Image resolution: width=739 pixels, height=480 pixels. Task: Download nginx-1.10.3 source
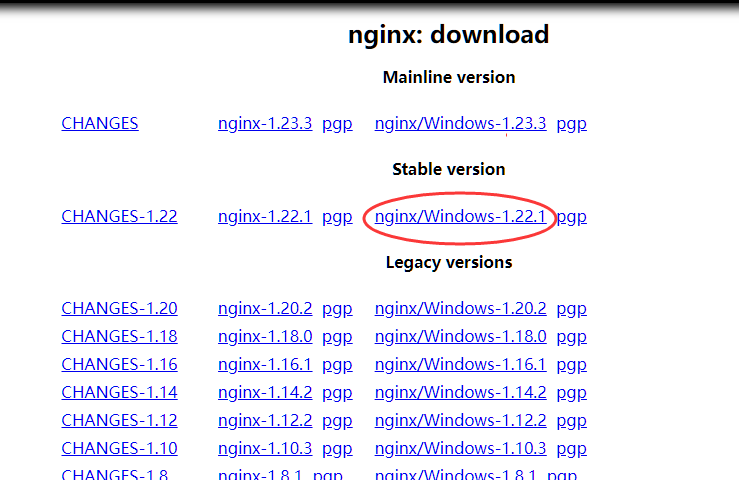pyautogui.click(x=265, y=448)
